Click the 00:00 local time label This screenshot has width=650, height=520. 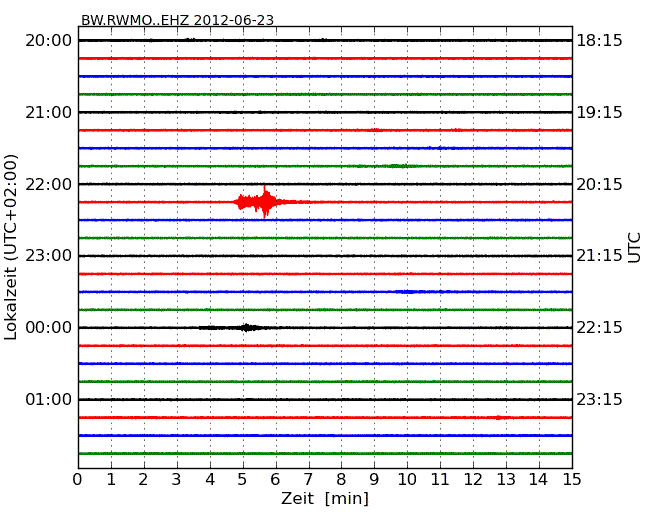pos(49,328)
